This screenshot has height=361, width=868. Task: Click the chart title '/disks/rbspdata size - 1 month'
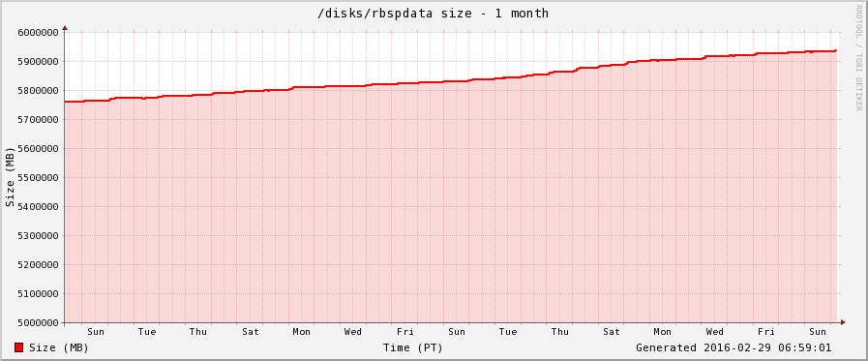433,13
